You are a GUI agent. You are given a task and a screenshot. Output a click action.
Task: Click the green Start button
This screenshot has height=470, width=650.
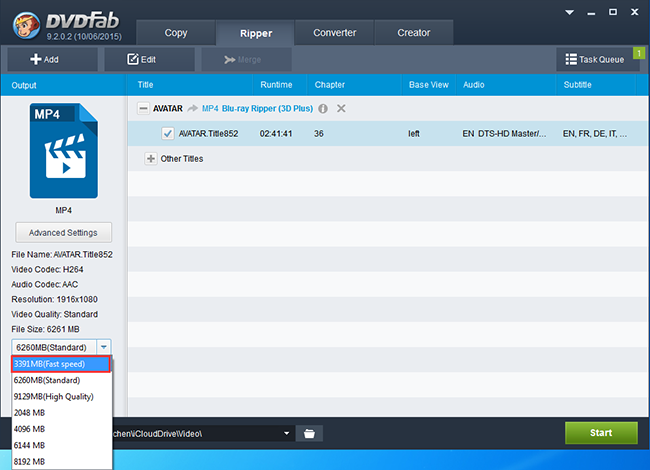(x=601, y=433)
